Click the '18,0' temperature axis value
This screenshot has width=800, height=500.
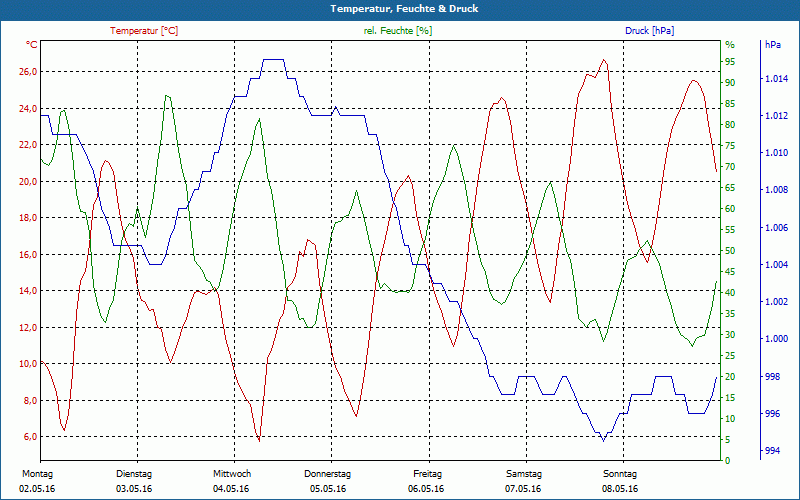pos(28,218)
